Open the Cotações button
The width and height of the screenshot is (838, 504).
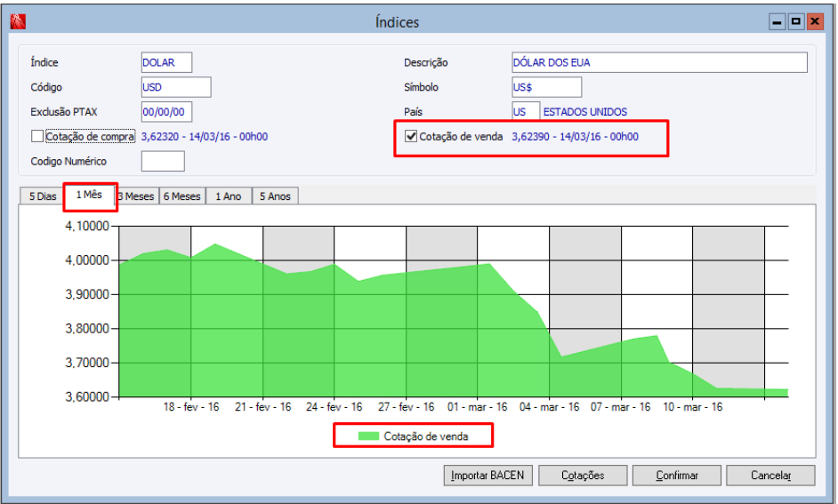(x=583, y=476)
